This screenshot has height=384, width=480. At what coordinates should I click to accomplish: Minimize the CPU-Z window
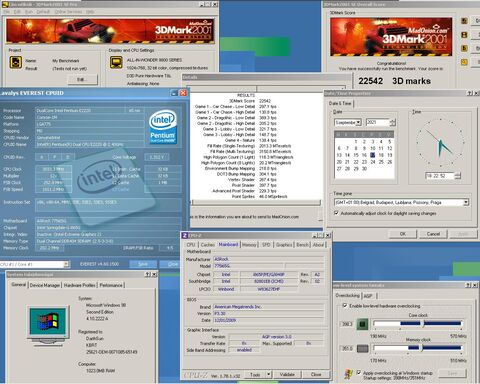tap(315, 235)
